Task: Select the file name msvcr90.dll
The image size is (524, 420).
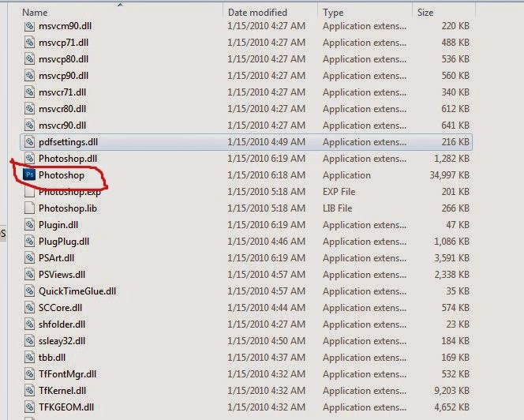Action: [x=62, y=126]
